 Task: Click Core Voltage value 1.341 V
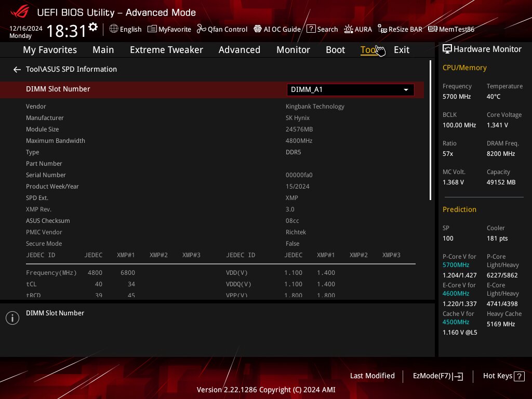tap(497, 125)
